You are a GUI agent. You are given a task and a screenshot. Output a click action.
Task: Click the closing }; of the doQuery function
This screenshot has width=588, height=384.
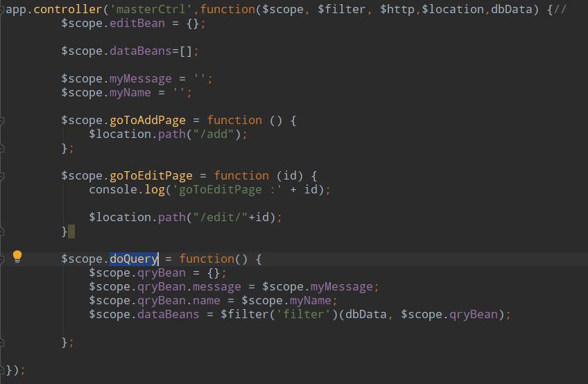click(67, 342)
